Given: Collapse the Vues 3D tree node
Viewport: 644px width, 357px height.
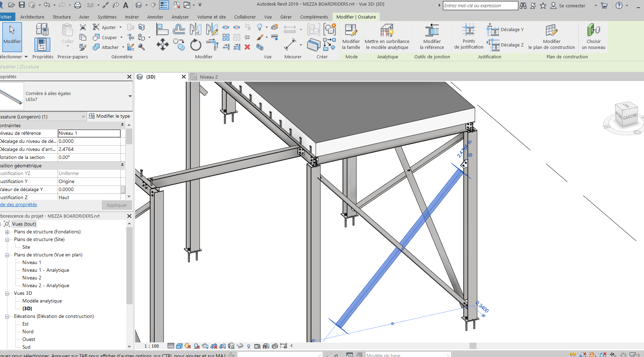Looking at the screenshot, I should pyautogui.click(x=7, y=293).
